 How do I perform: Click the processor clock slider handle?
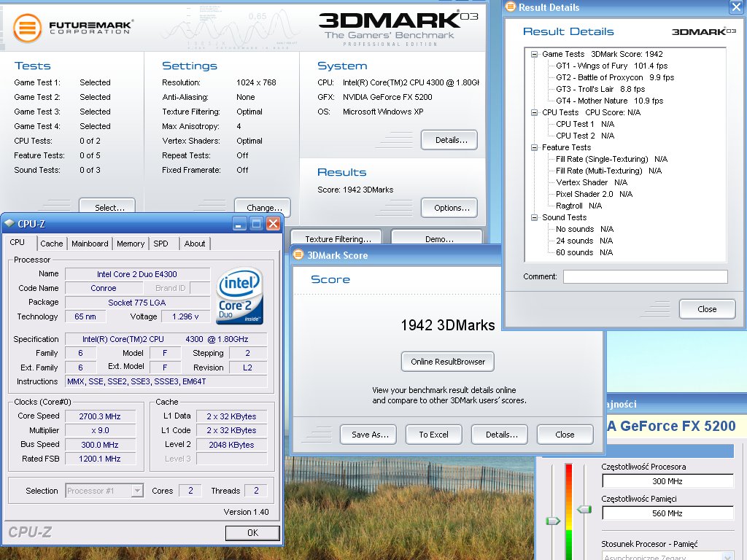coord(553,521)
